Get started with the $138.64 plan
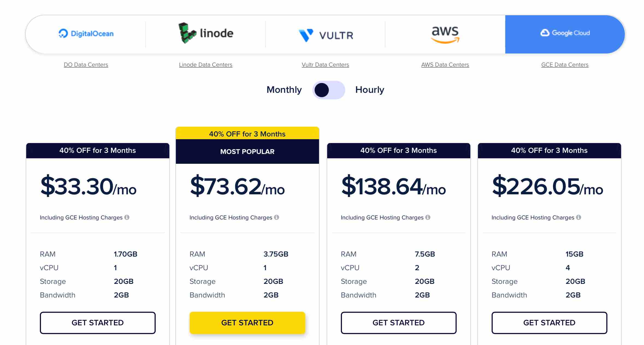The height and width of the screenshot is (345, 644). point(399,323)
